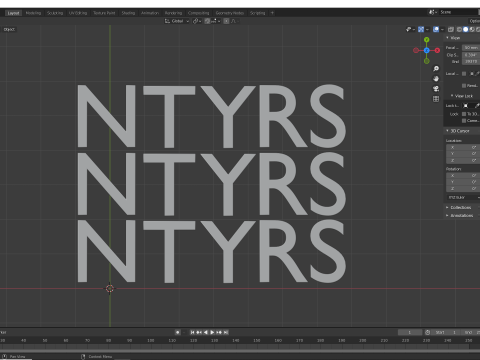Toggle the show gizmo icon
Viewport: 480px width, 360px height.
click(421, 29)
